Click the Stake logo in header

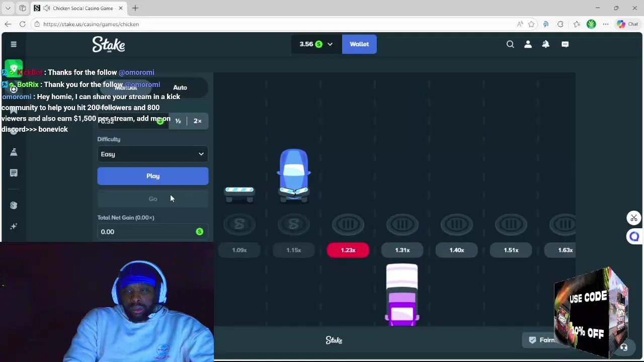109,44
